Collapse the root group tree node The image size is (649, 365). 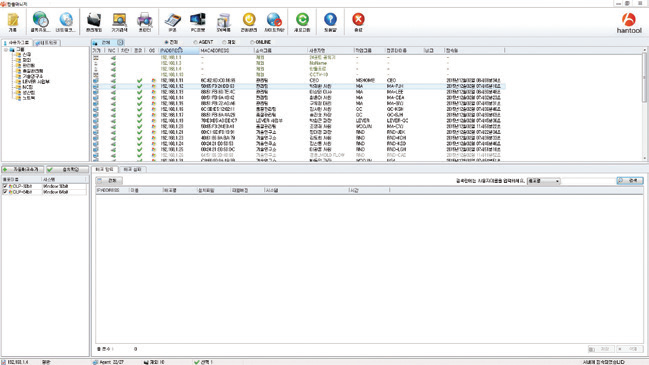[x=6, y=50]
